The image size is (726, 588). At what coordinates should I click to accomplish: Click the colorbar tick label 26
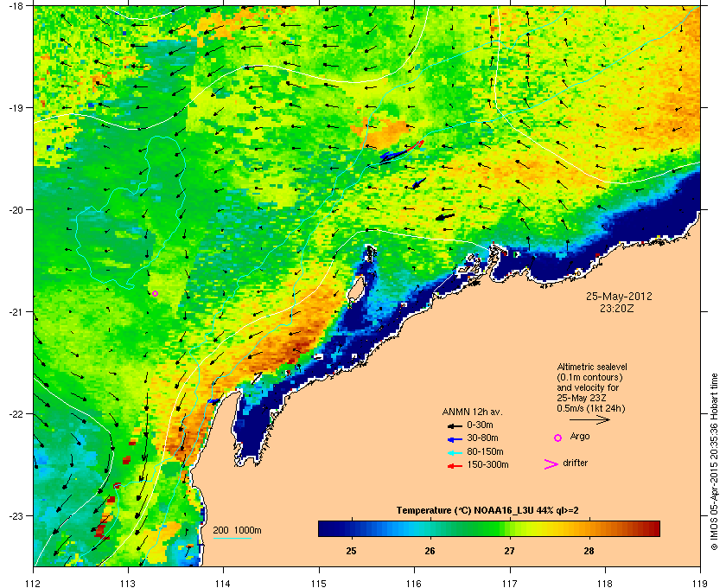(430, 551)
